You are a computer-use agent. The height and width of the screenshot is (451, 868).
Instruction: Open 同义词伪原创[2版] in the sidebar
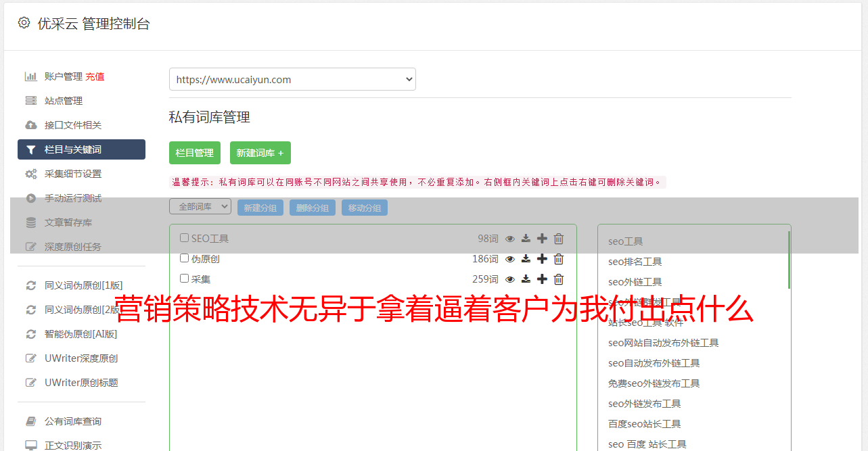click(84, 310)
